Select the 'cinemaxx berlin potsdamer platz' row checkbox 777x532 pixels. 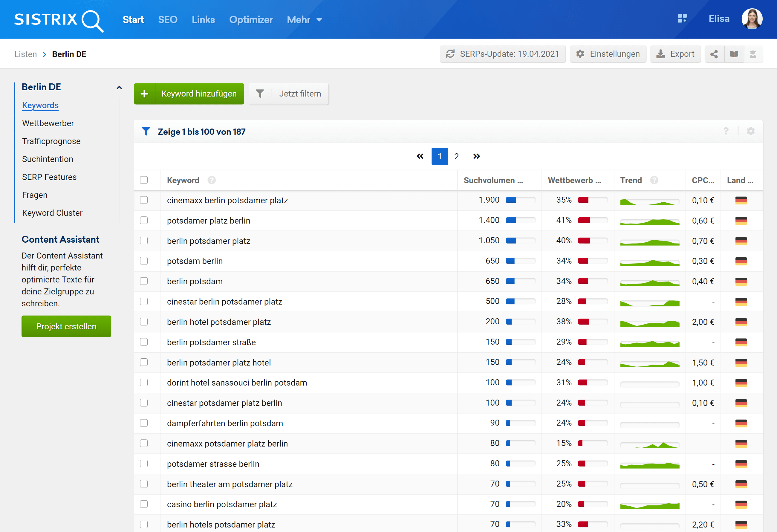[144, 200]
